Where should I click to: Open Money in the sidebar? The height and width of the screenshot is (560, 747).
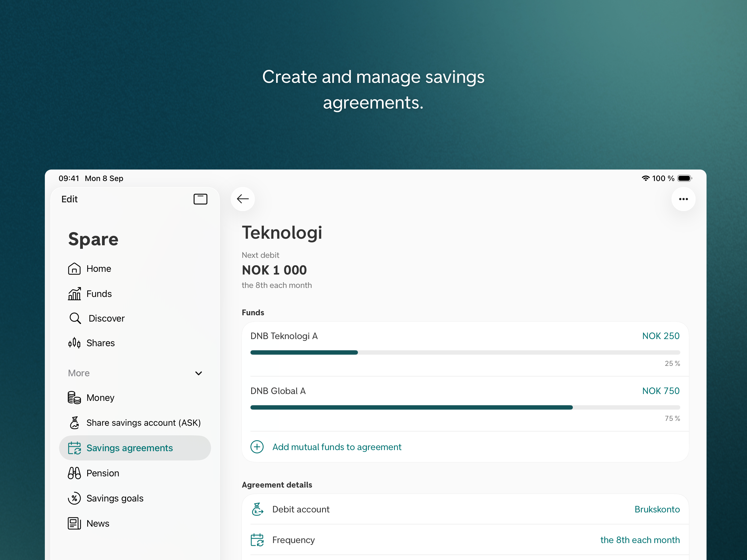click(135, 398)
